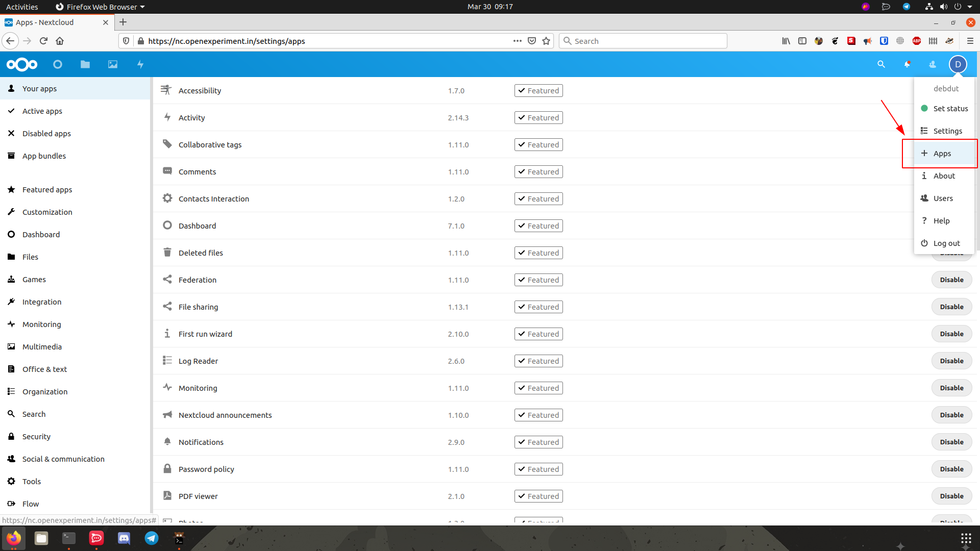Open Social & communication category
This screenshot has height=551, width=980.
(75, 459)
